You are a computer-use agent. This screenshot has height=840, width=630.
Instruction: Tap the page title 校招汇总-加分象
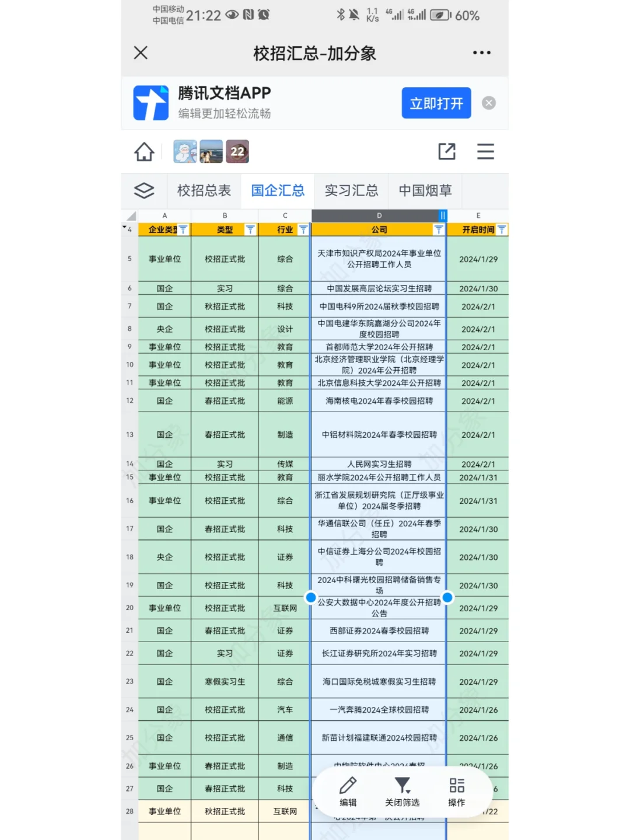coord(314,53)
